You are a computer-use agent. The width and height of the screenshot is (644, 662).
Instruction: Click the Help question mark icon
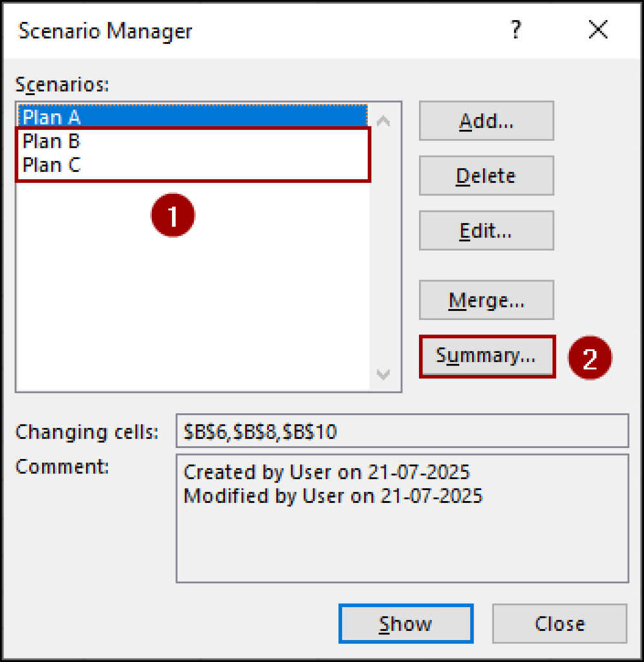(x=515, y=30)
